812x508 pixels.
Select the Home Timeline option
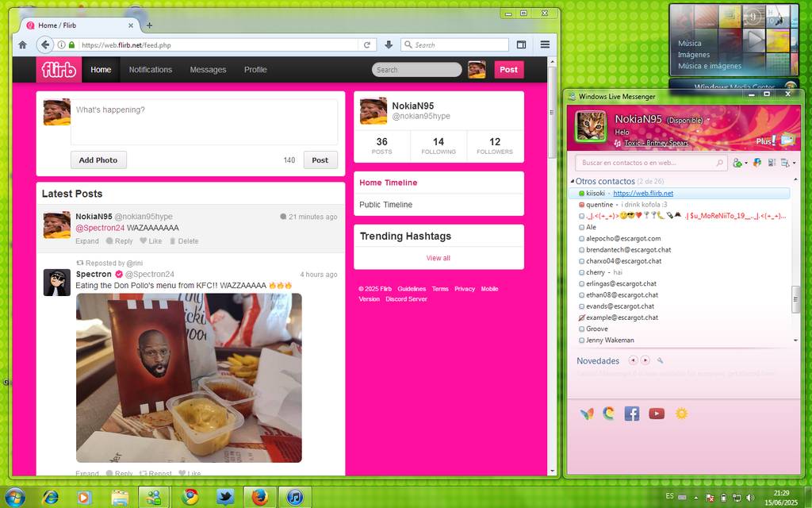coord(389,183)
